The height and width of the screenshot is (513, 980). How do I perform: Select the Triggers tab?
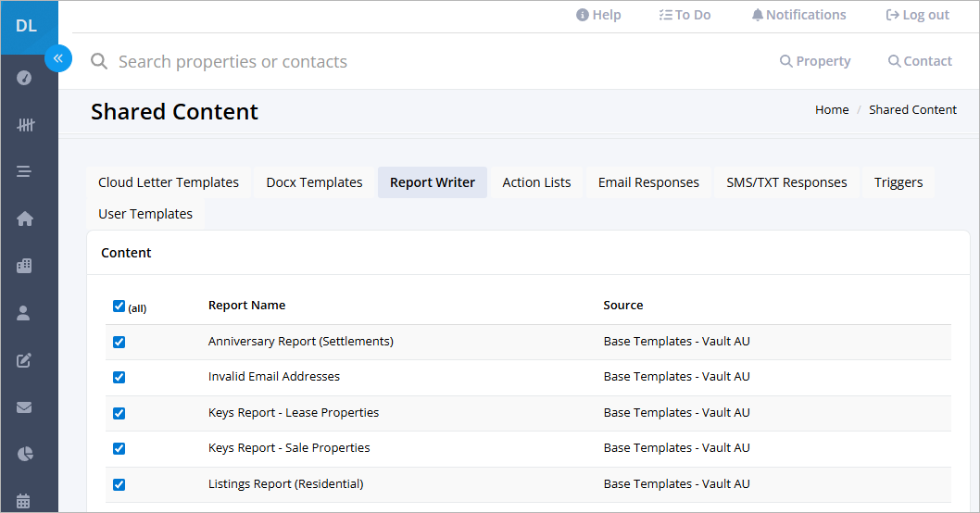pyautogui.click(x=898, y=182)
